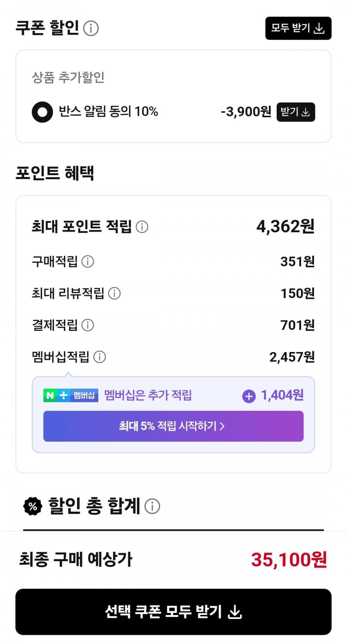Image resolution: width=347 pixels, height=644 pixels.
Task: Select the -3,900원 discount amount
Action: [246, 112]
